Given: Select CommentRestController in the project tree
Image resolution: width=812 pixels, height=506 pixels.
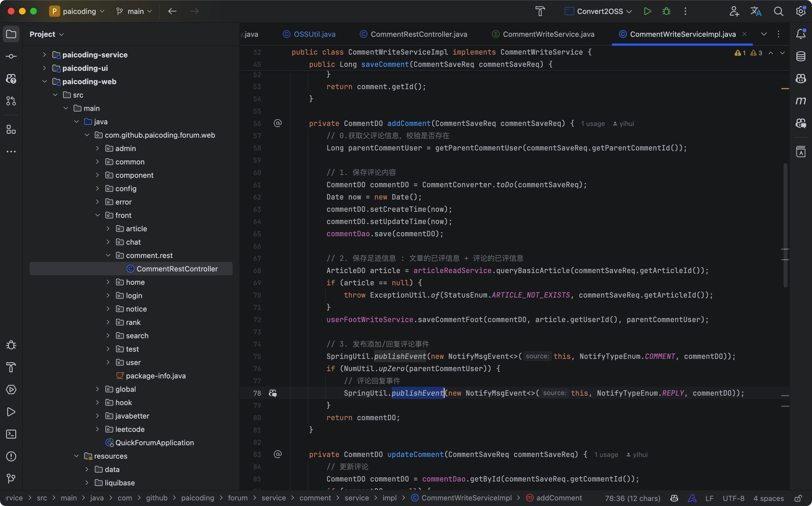Looking at the screenshot, I should click(131, 269).
